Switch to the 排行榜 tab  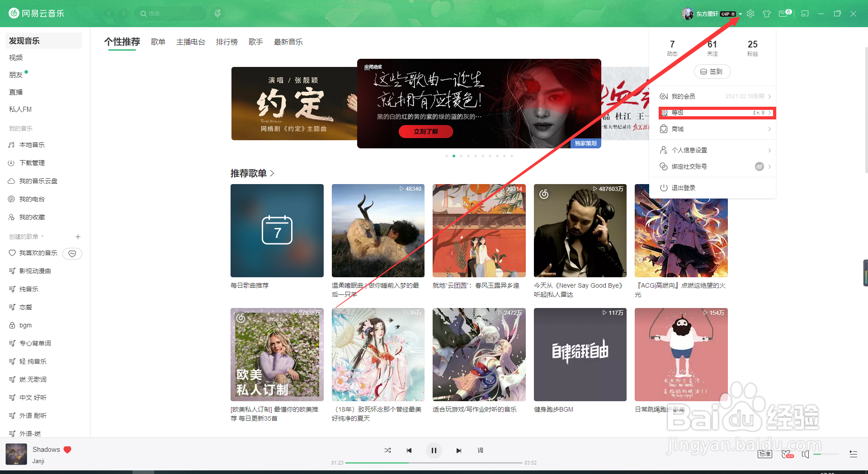tap(227, 42)
